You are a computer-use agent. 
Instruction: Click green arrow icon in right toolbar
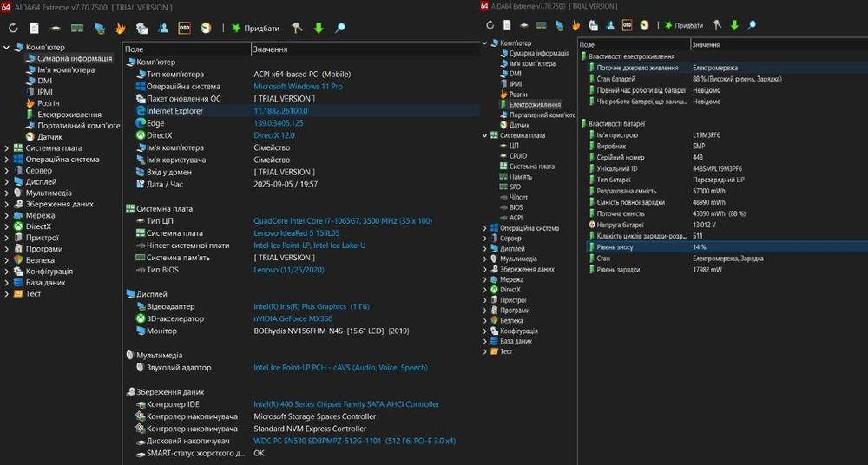click(x=734, y=25)
